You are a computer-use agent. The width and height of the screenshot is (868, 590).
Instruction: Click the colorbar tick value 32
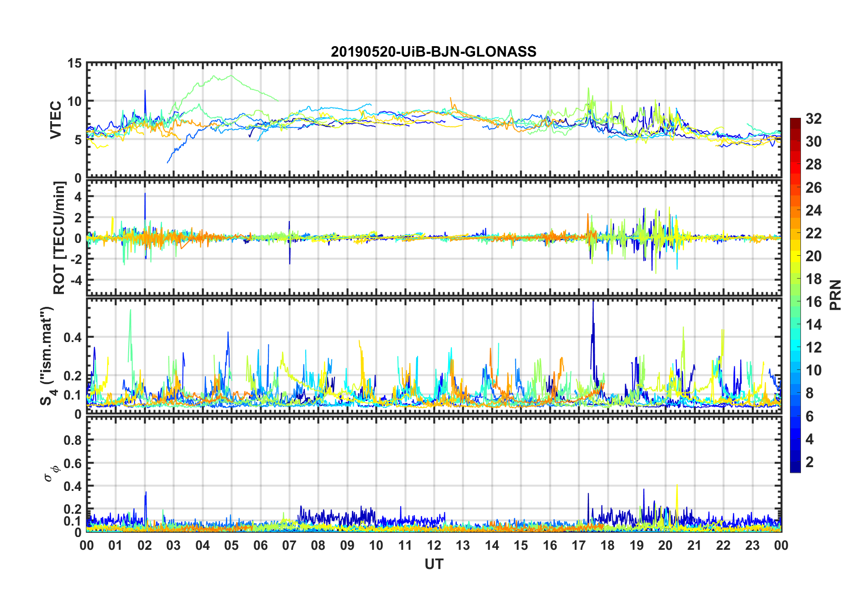click(x=814, y=119)
